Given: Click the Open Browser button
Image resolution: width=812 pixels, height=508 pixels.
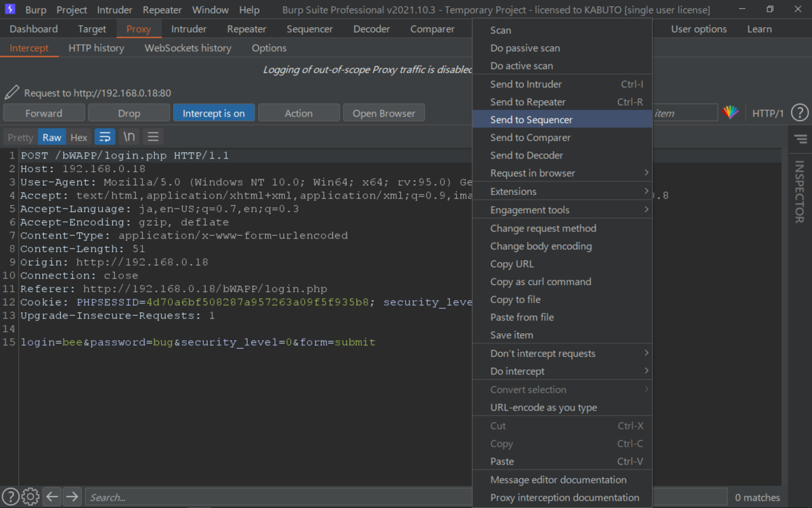Looking at the screenshot, I should (384, 113).
